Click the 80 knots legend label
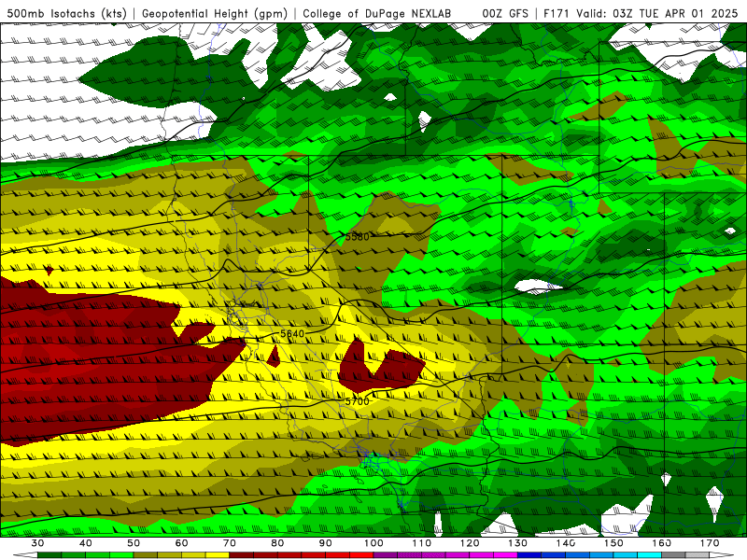 click(x=277, y=543)
